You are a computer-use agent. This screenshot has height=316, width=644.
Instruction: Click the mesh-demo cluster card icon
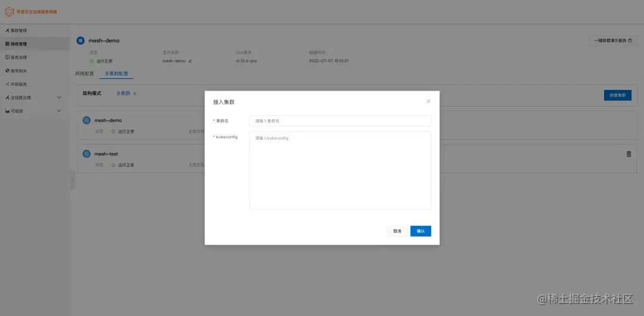pos(86,120)
